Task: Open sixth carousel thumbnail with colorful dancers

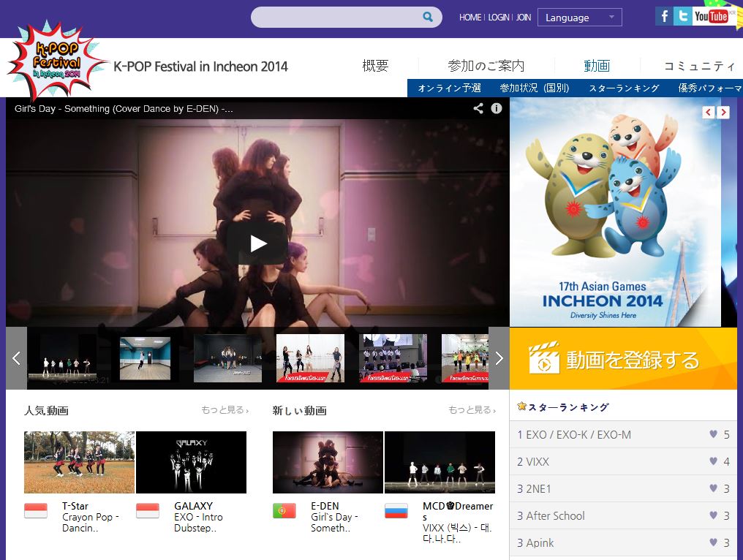Action: [x=465, y=358]
